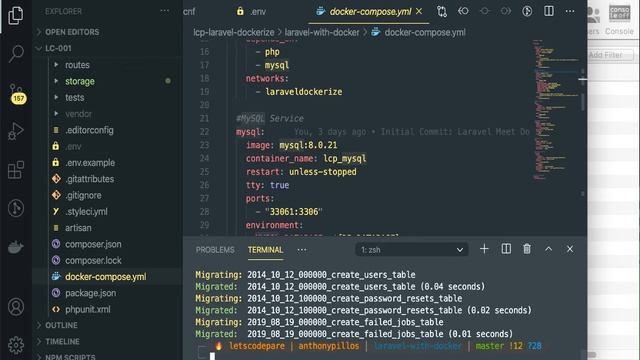Open .styleci.yml in explorer
The image size is (640, 360).
click(x=87, y=211)
